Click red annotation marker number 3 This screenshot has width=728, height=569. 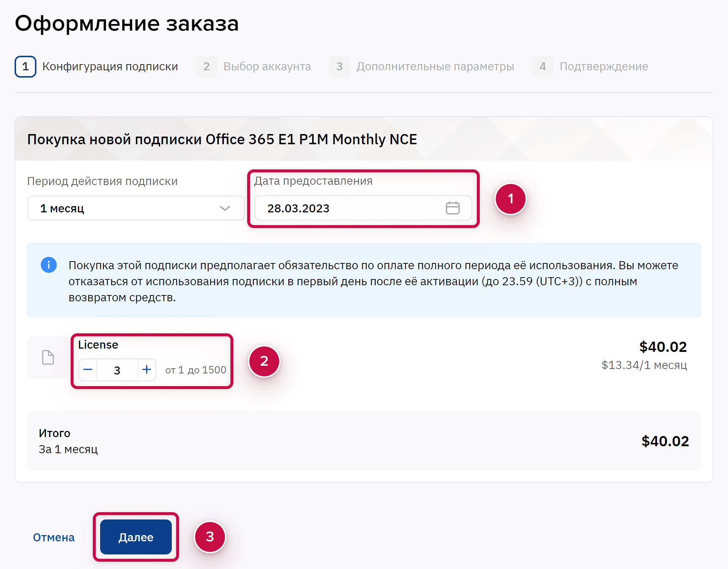210,537
